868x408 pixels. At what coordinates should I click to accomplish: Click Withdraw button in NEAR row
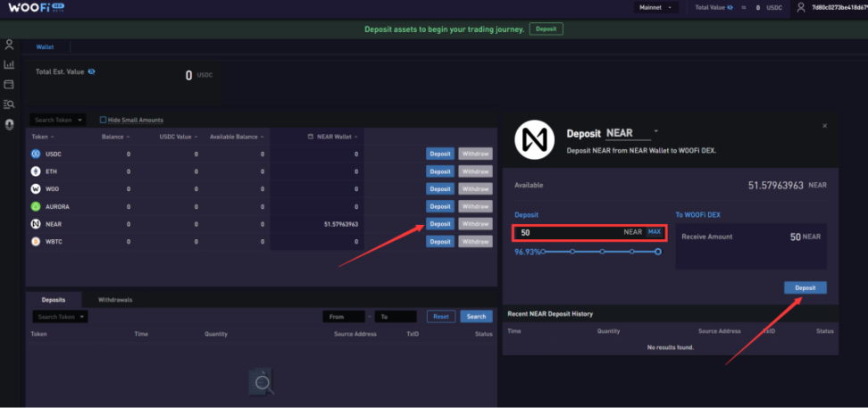point(475,224)
